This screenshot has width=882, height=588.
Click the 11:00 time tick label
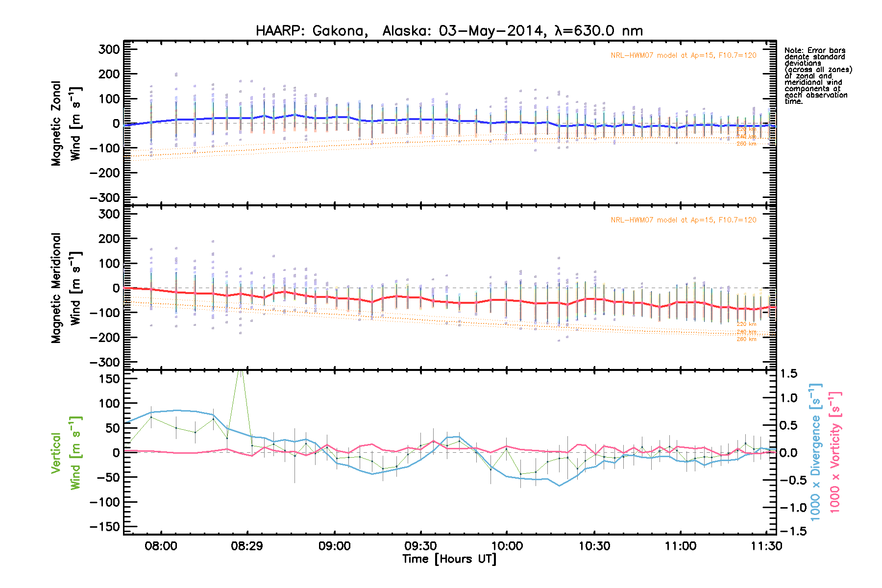680,546
